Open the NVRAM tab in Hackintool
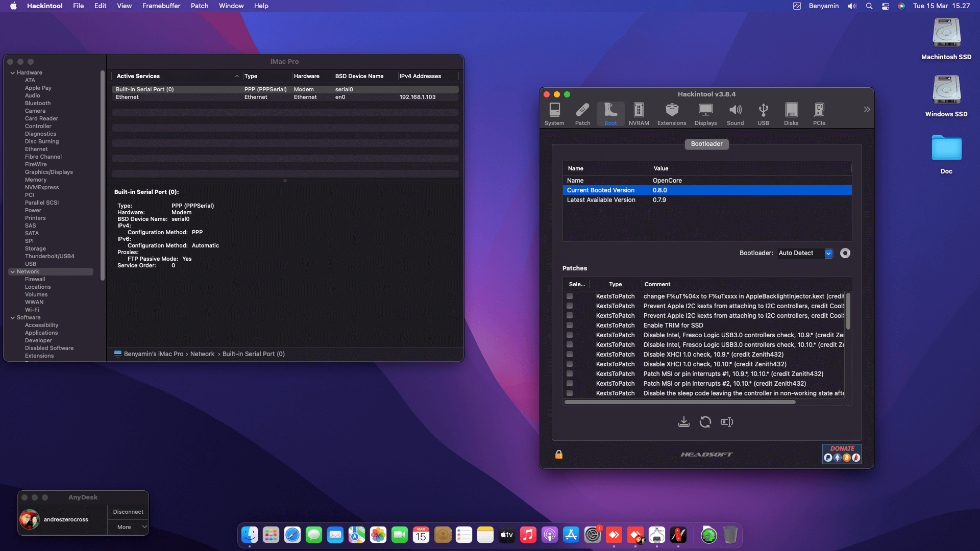 639,114
